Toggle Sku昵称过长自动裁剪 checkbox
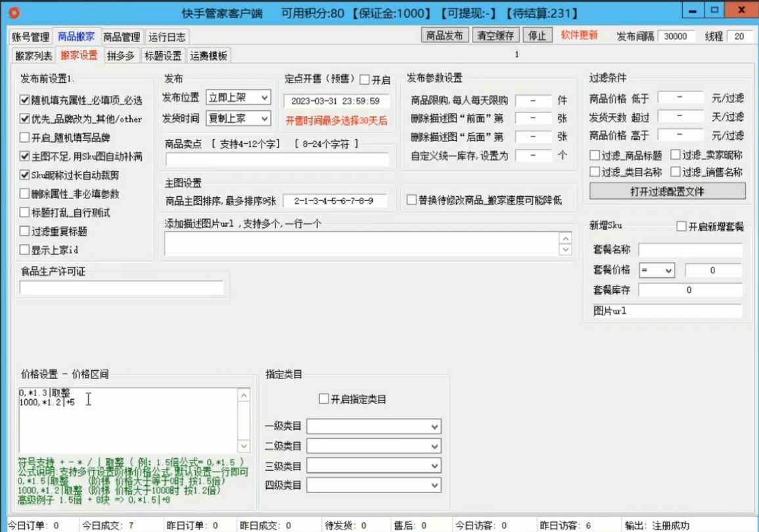Image resolution: width=759 pixels, height=532 pixels. coord(25,175)
